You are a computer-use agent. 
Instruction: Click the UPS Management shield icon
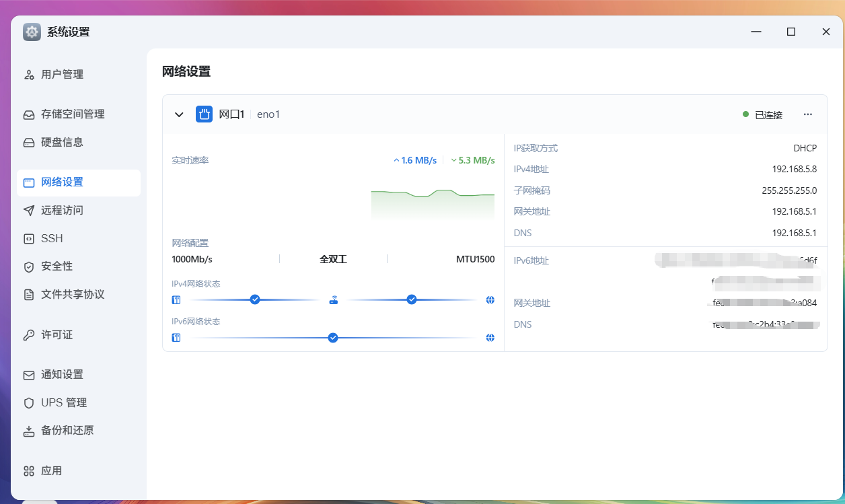click(29, 403)
